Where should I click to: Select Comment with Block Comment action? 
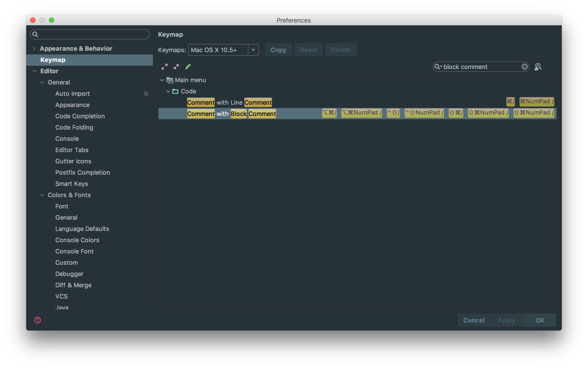pos(357,114)
